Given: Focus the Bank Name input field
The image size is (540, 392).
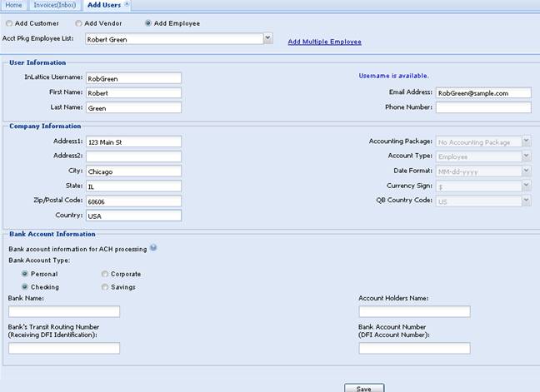Looking at the screenshot, I should pos(64,312).
